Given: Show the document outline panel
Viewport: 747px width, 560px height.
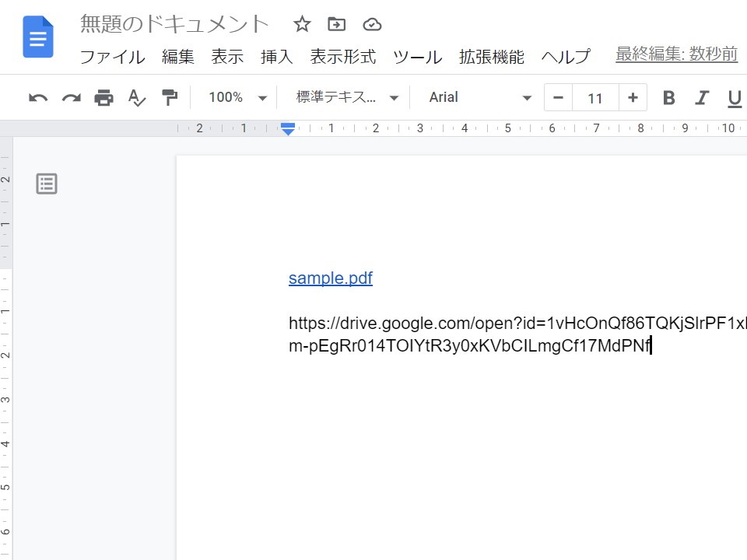Looking at the screenshot, I should [46, 184].
